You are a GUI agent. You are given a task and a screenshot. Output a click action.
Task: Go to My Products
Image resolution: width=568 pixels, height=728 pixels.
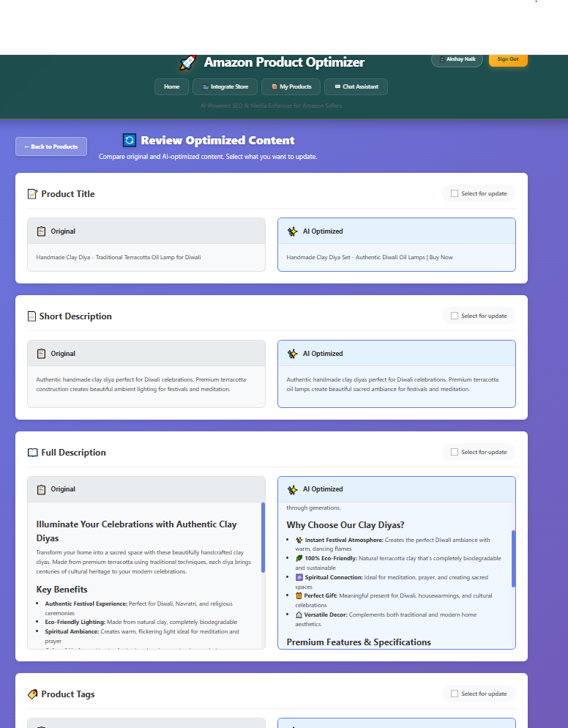[291, 87]
